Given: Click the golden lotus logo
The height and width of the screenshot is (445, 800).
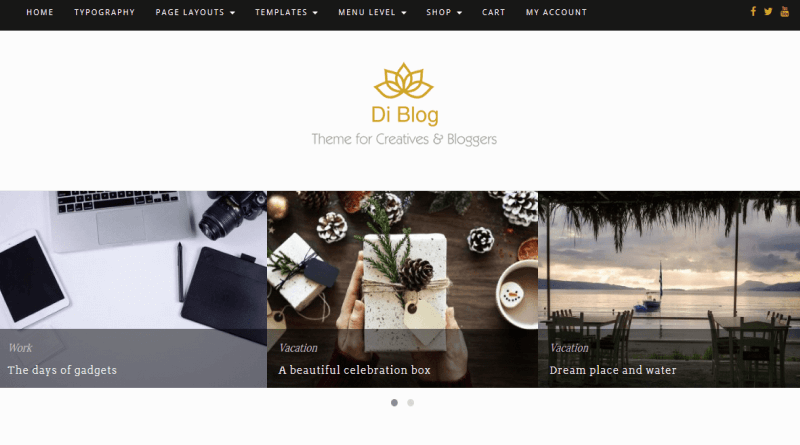Looking at the screenshot, I should 404,81.
